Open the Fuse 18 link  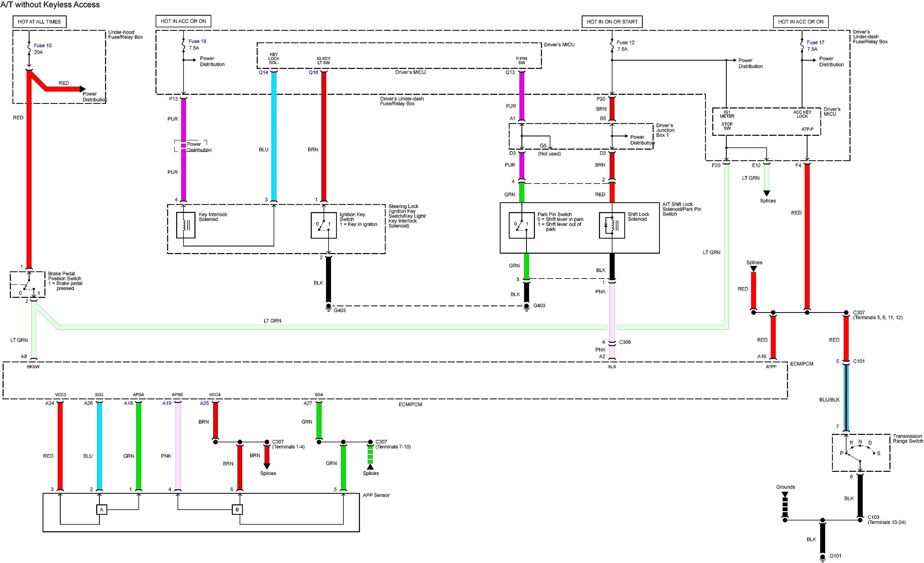pos(197,41)
